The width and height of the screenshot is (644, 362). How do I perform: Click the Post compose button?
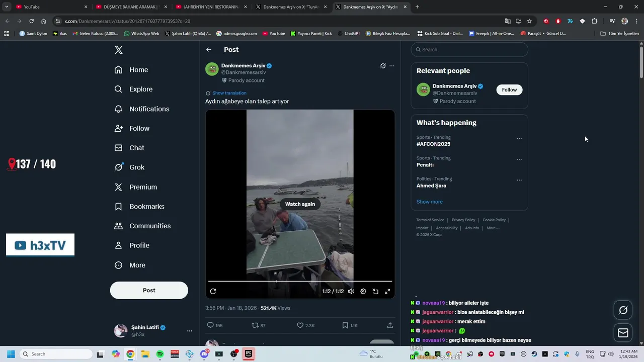pos(149,290)
